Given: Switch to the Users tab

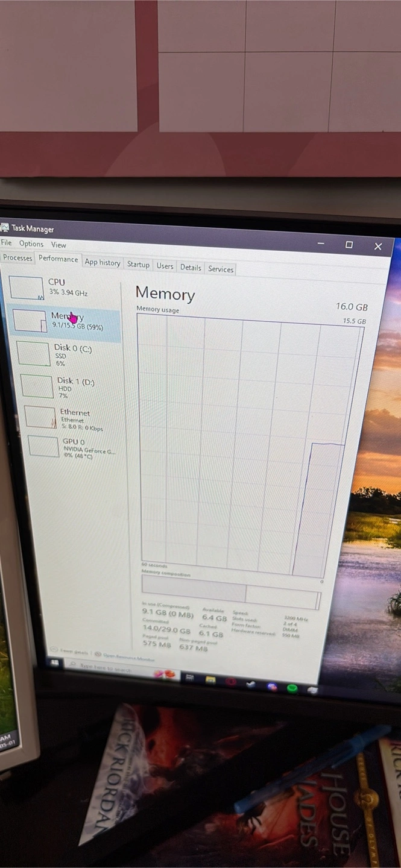Looking at the screenshot, I should 165,266.
